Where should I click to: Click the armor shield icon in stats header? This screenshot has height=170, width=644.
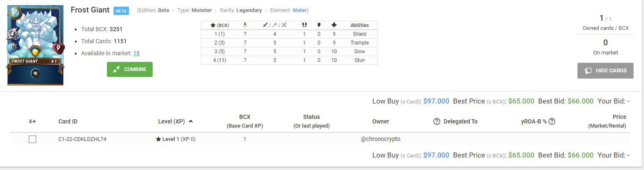pos(319,25)
